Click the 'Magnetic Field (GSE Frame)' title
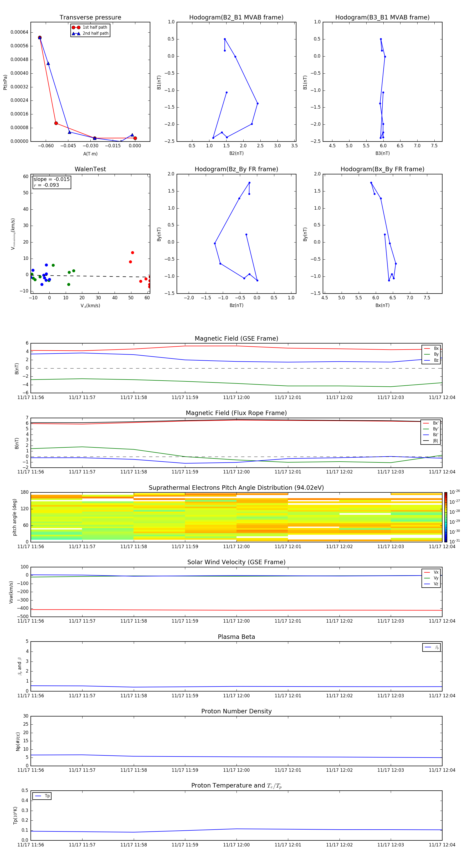This screenshot has height=868, width=473. coord(236,339)
